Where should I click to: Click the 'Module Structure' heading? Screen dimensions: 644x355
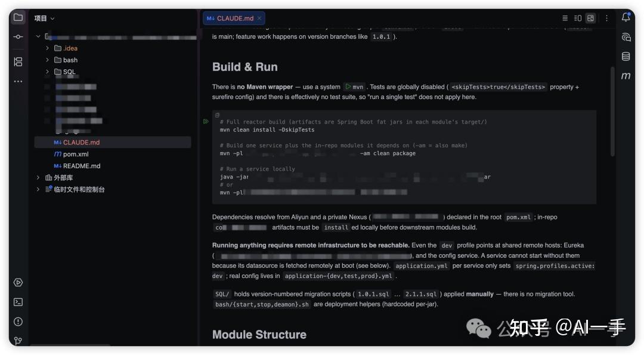tap(259, 335)
